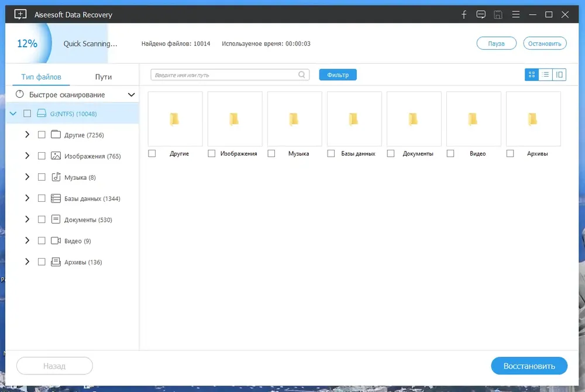The width and height of the screenshot is (585, 392).
Task: Click the 12% scan progress indicator
Action: click(27, 44)
